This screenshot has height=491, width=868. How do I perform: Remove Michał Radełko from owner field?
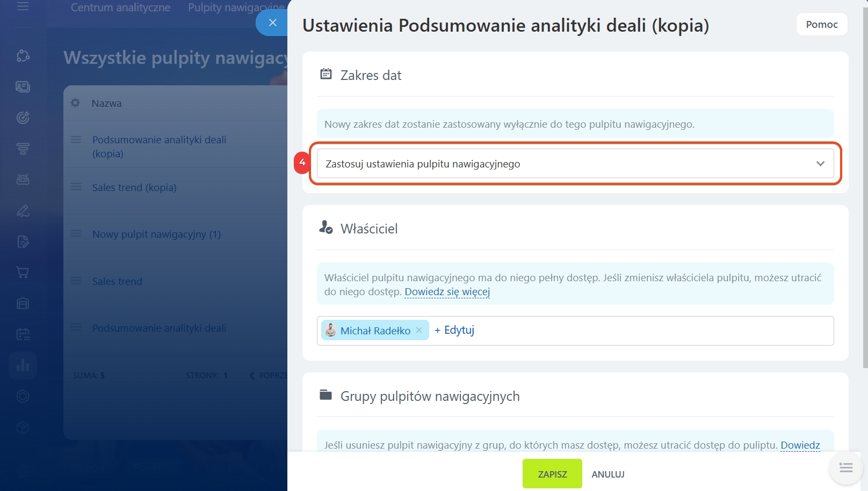[x=419, y=330]
